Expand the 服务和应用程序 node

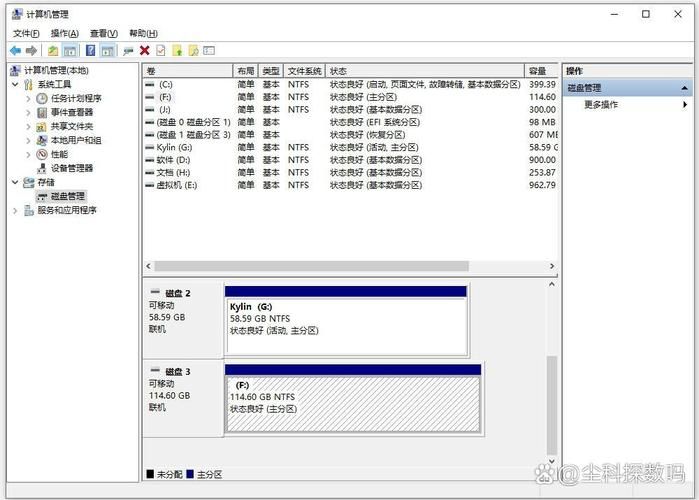point(15,210)
